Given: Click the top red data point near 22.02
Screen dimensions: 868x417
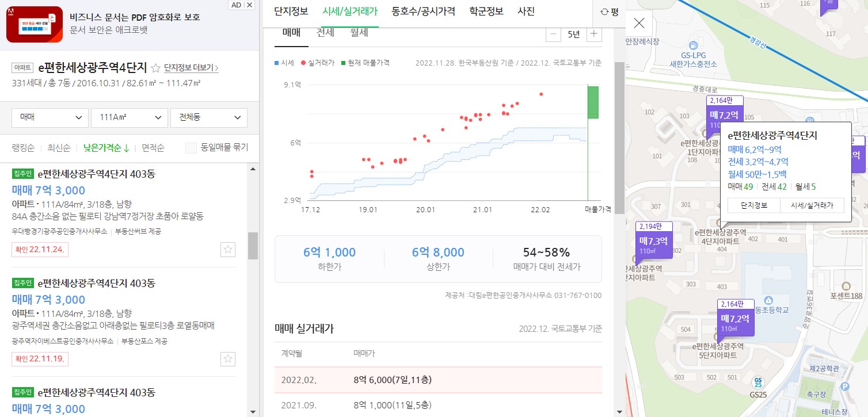Looking at the screenshot, I should 541,94.
